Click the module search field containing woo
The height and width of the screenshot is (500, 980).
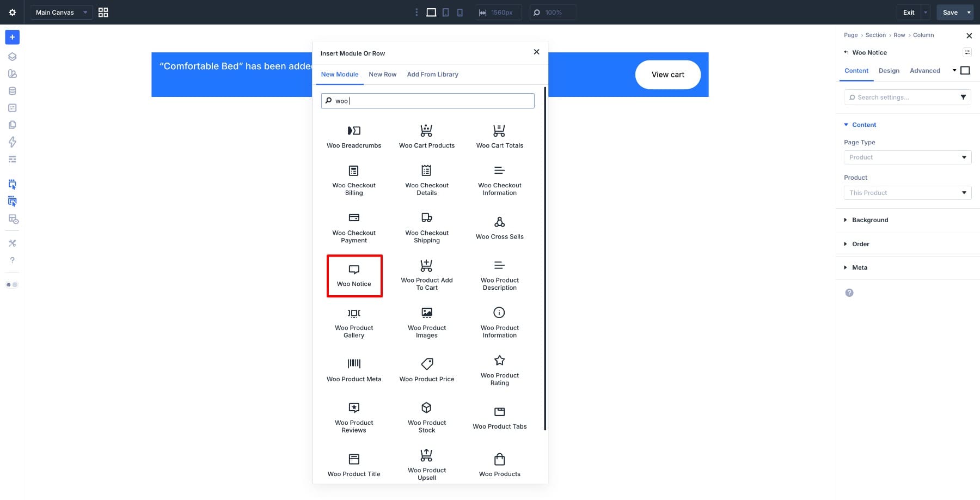pyautogui.click(x=428, y=101)
